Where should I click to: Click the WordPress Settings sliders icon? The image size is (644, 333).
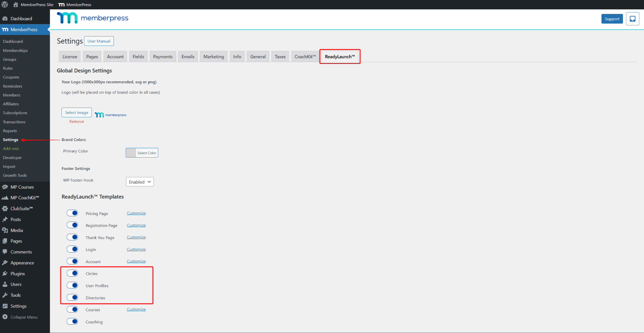pos(5,306)
